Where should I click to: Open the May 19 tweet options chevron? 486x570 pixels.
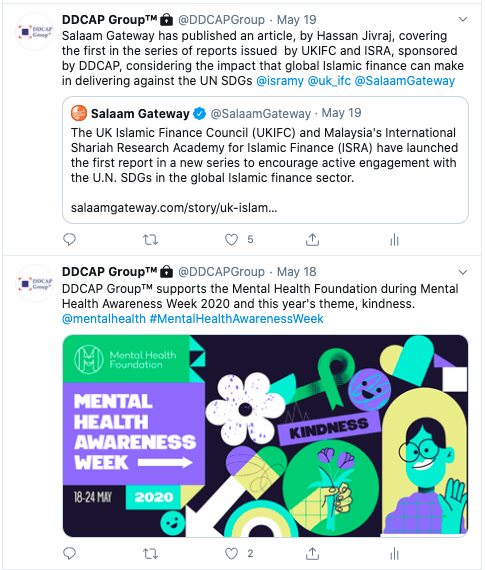point(463,19)
